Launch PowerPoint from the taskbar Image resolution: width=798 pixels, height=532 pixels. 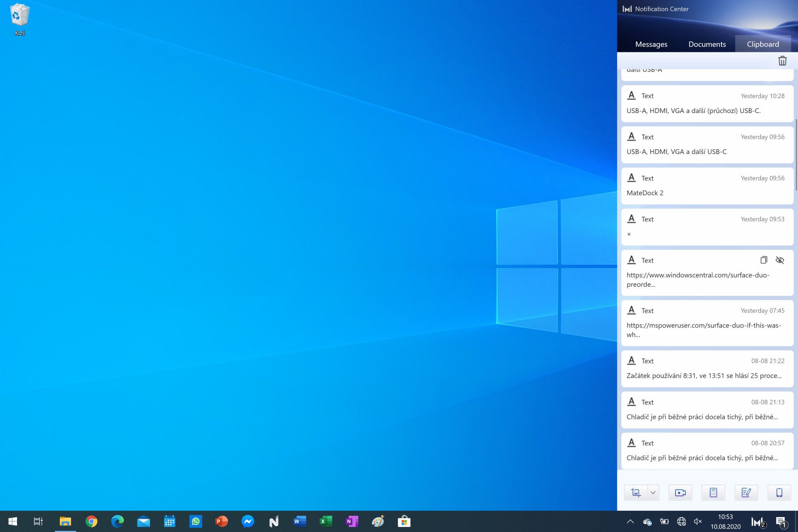click(x=222, y=521)
